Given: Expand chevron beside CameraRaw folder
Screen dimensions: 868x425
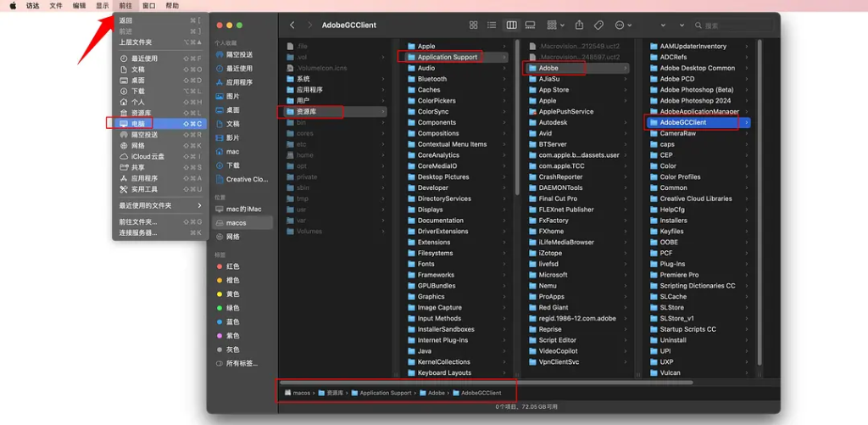Looking at the screenshot, I should coord(747,133).
